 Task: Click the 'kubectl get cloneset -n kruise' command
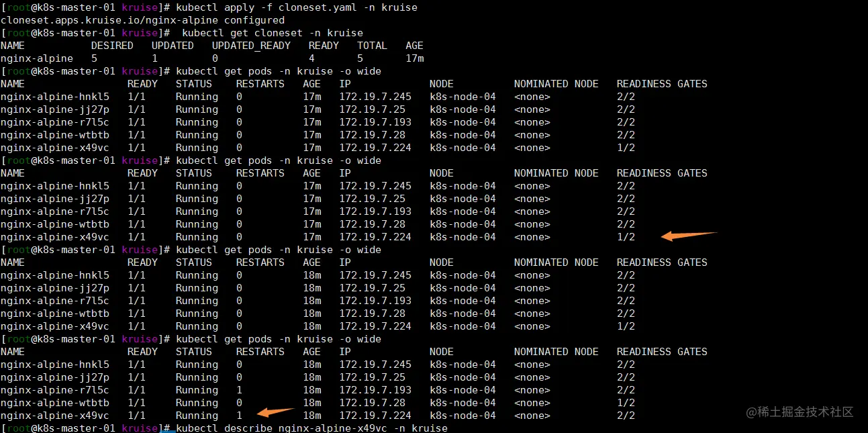pyautogui.click(x=273, y=33)
